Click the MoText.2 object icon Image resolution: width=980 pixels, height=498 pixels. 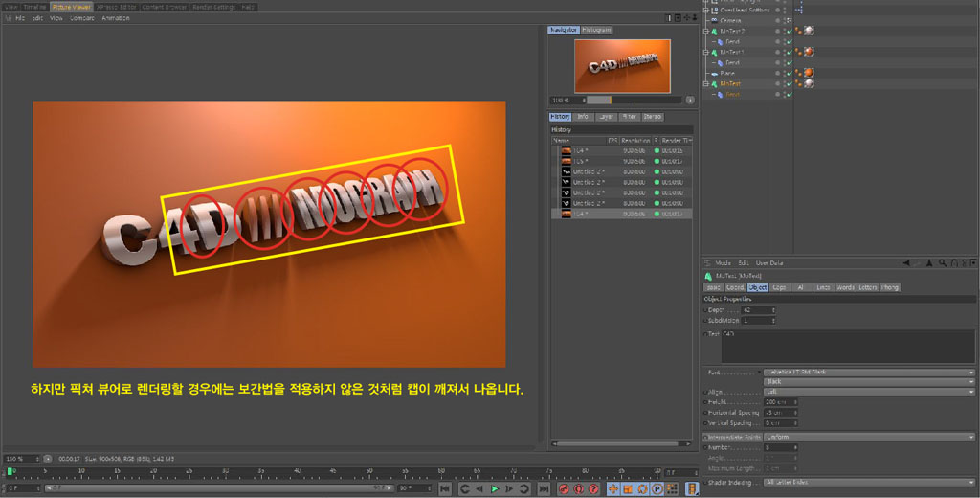pos(714,32)
